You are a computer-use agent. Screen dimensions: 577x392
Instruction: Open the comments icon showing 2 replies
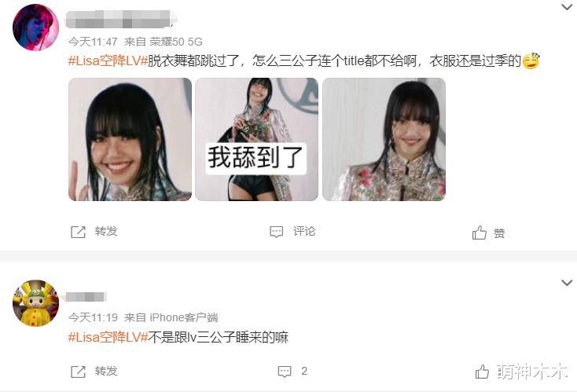tap(285, 372)
